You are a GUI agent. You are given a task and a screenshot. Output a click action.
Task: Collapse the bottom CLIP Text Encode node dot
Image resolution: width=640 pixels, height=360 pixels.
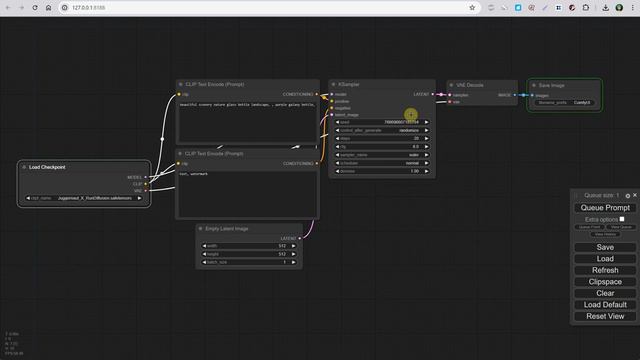tap(180, 153)
